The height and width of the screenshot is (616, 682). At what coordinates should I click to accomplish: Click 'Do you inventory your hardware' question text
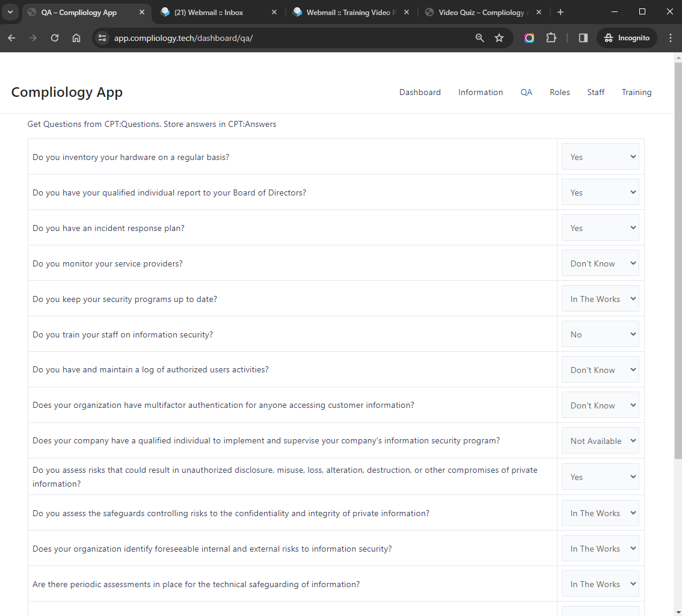pos(131,157)
